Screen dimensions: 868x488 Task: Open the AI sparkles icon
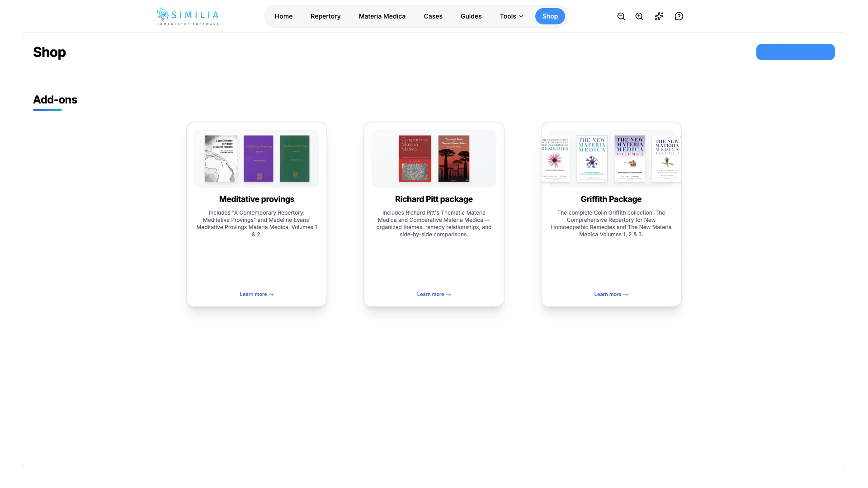[x=659, y=16]
